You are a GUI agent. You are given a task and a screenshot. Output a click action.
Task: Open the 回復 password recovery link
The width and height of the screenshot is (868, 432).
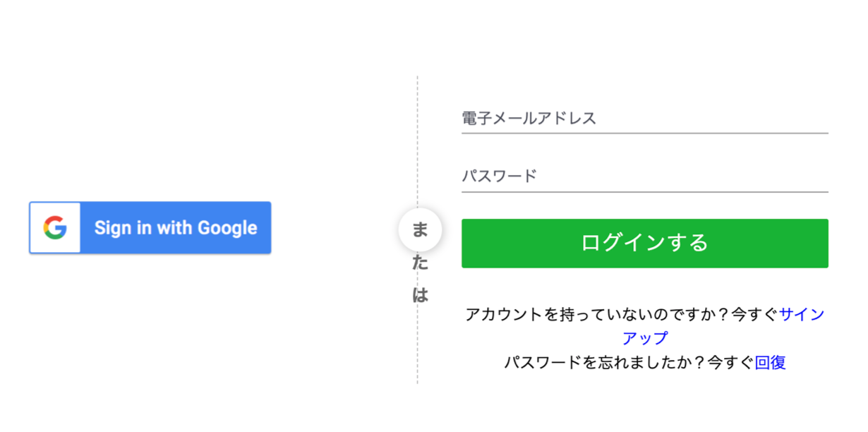click(x=770, y=363)
